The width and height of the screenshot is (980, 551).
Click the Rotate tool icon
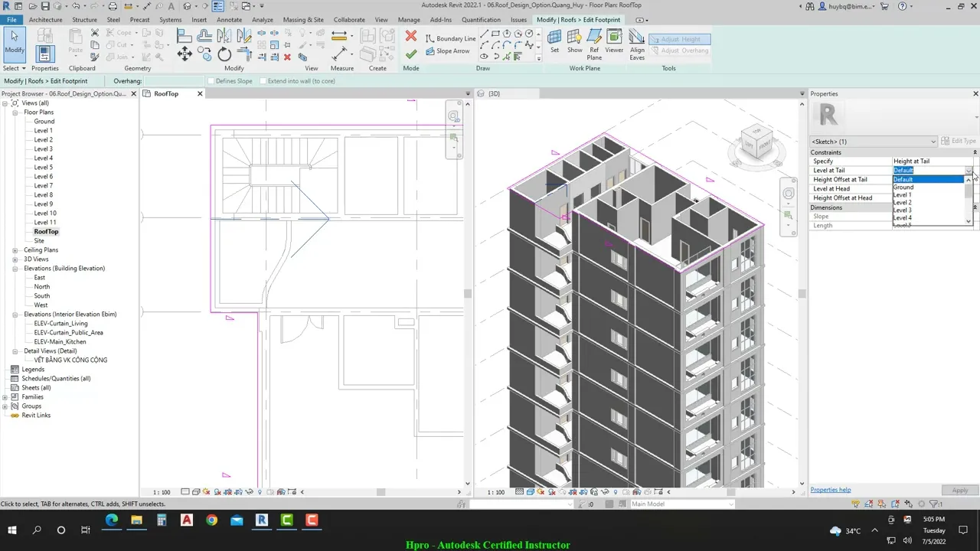tap(224, 54)
